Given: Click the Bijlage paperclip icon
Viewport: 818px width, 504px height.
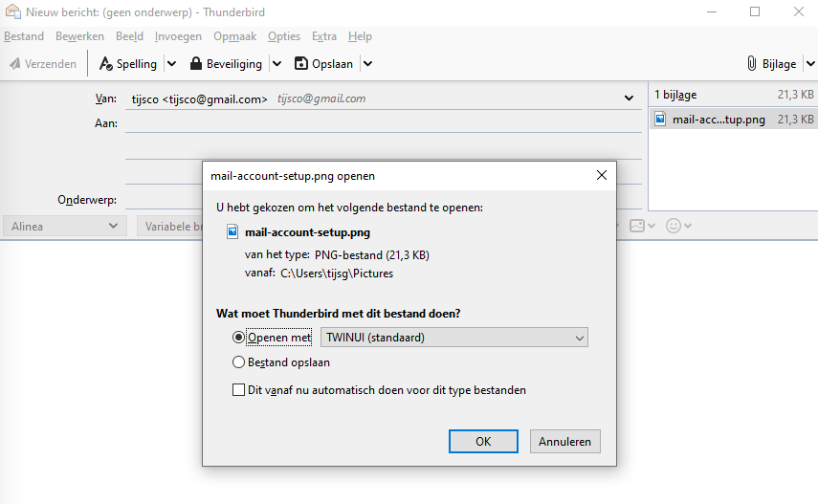Looking at the screenshot, I should [x=752, y=64].
